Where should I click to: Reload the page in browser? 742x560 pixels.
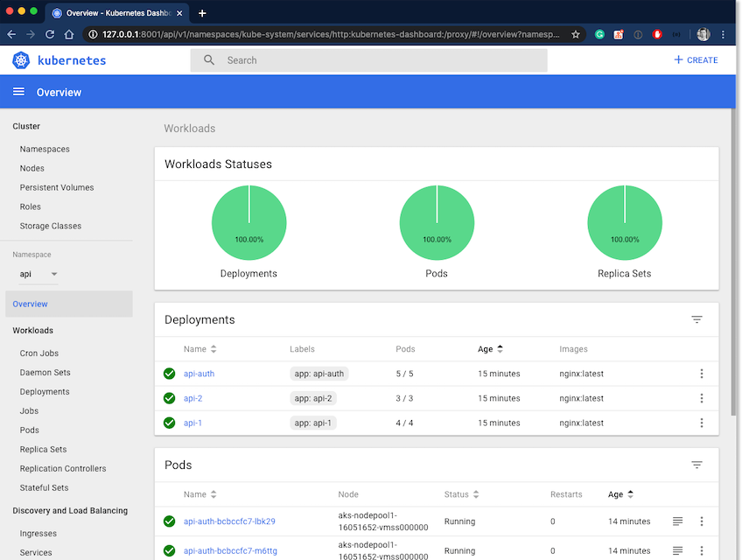[50, 34]
